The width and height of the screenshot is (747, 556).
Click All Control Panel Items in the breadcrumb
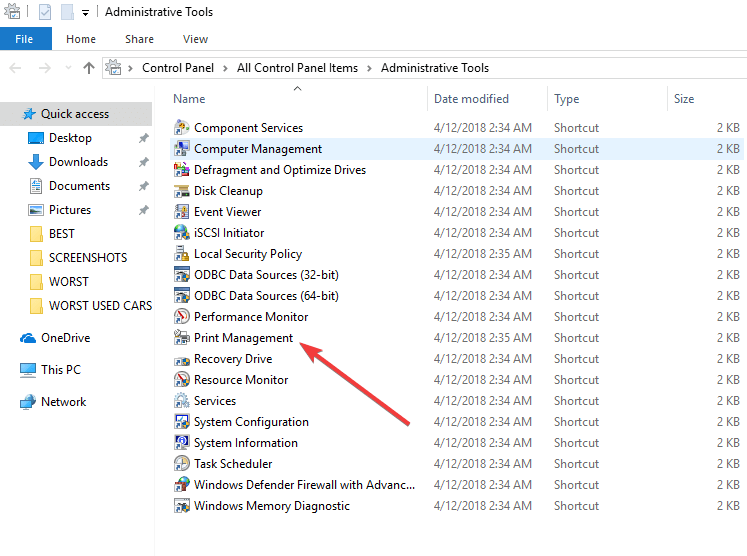pos(297,68)
